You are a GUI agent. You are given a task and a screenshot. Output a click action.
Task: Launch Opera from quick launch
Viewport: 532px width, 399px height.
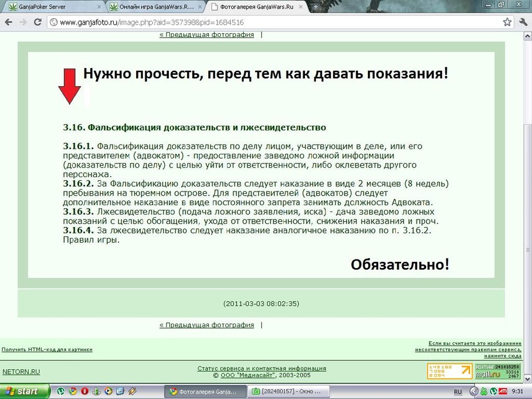tap(85, 392)
